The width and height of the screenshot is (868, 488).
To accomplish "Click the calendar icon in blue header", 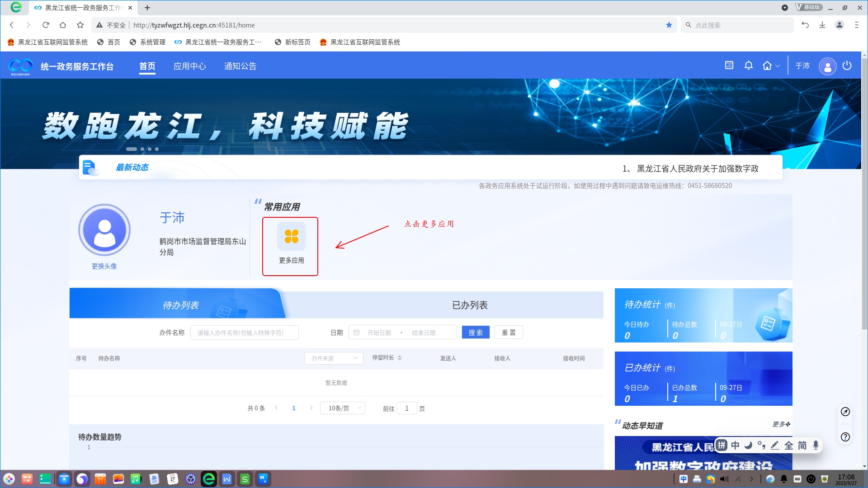I will click(729, 66).
